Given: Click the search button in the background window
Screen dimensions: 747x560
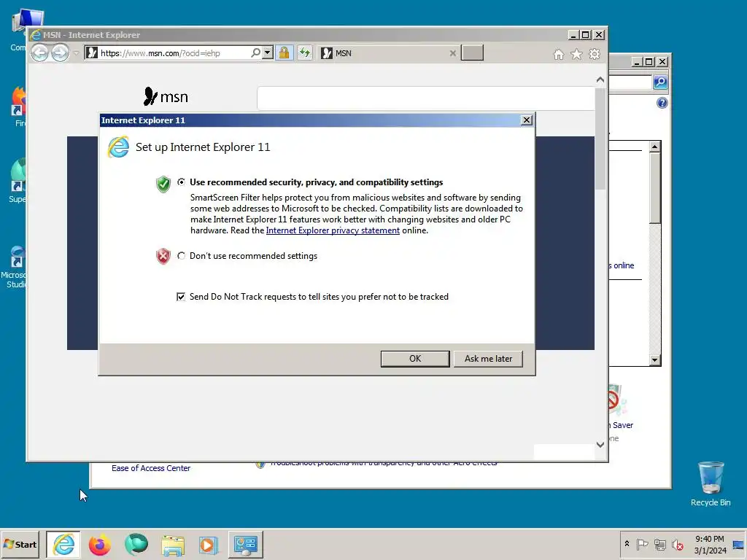Looking at the screenshot, I should 660,82.
